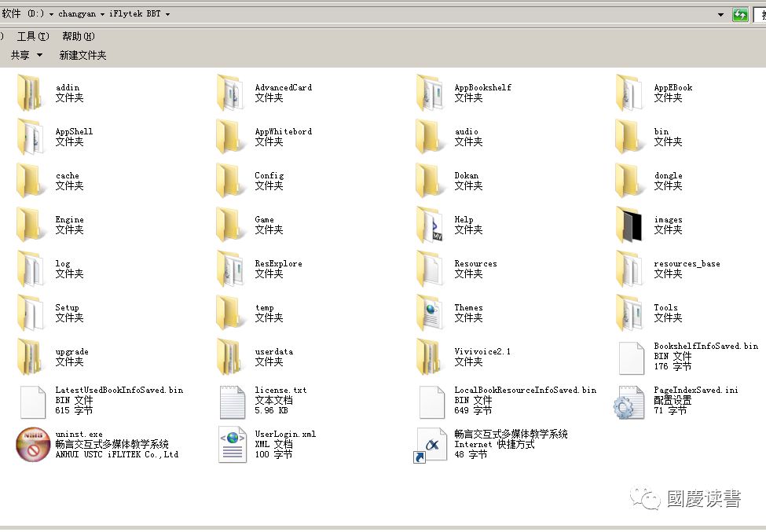Select the userdata folder icon
This screenshot has height=532, width=766.
[x=229, y=356]
